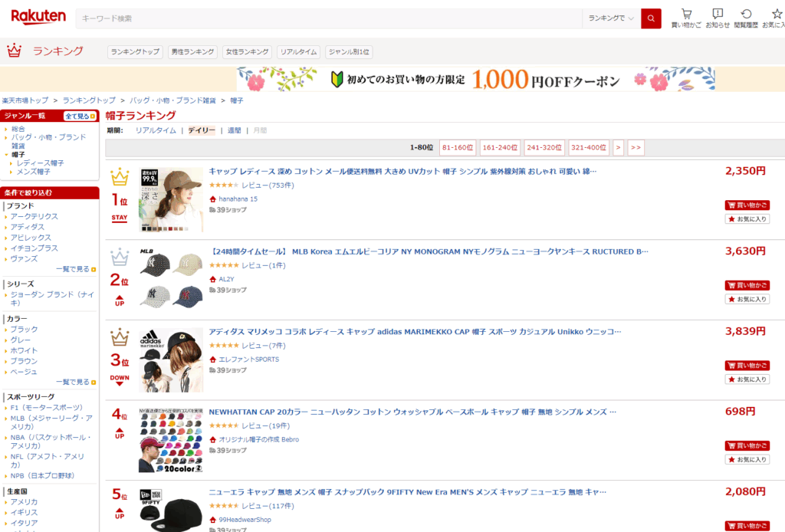
Task: Add 3,630円 MLB cap to 買い物かご
Action: [747, 285]
